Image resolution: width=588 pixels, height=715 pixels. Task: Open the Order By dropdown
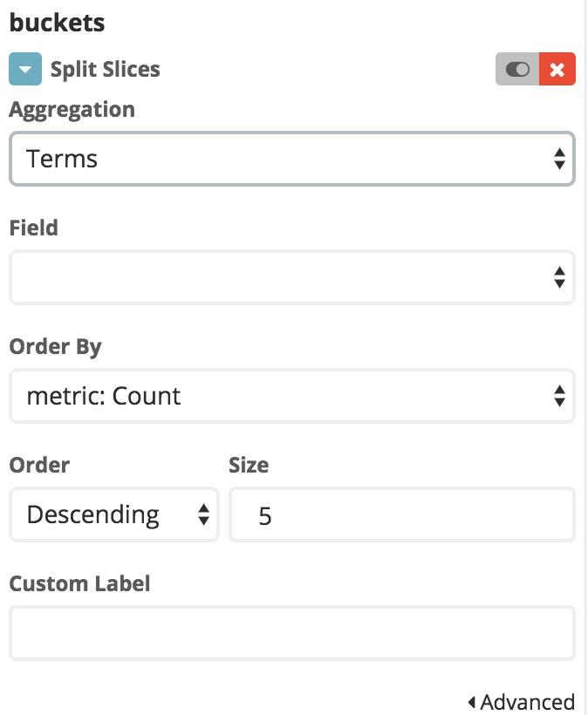[291, 396]
